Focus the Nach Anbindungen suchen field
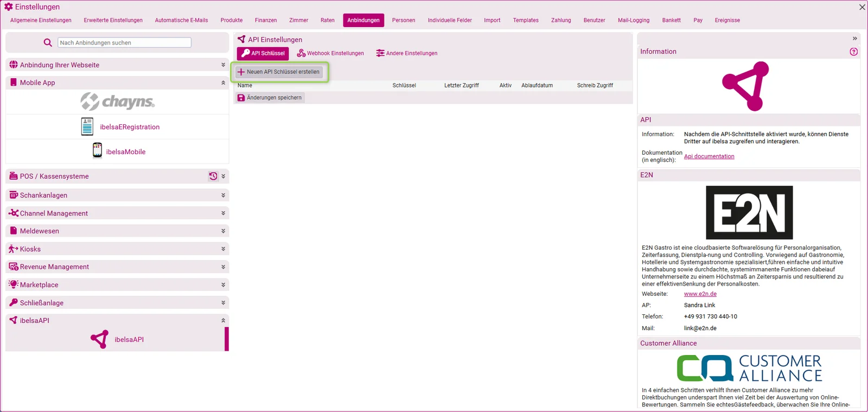868x412 pixels. pyautogui.click(x=124, y=42)
